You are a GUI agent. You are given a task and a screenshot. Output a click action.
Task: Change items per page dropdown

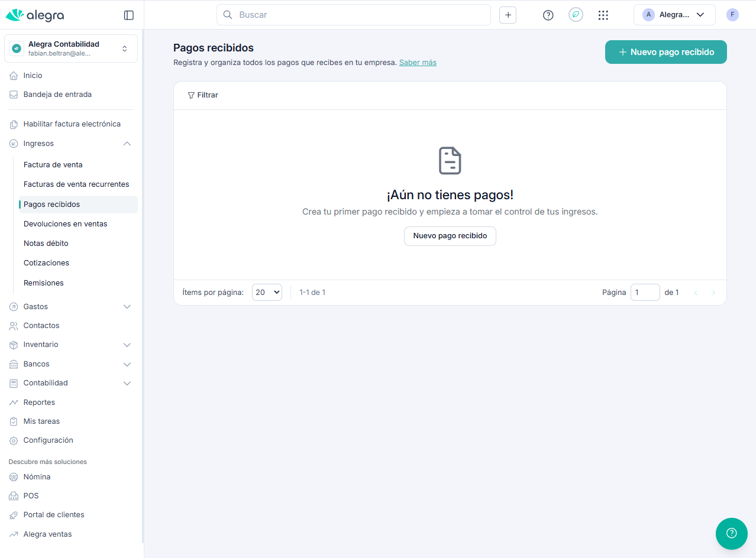[267, 292]
